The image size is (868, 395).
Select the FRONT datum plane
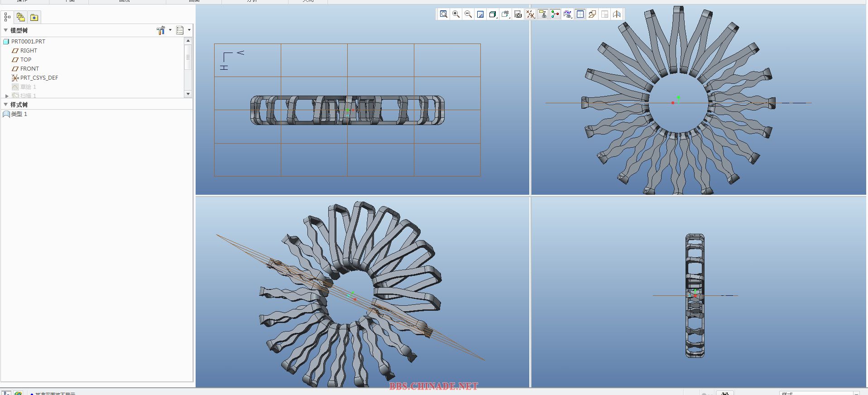pos(29,69)
